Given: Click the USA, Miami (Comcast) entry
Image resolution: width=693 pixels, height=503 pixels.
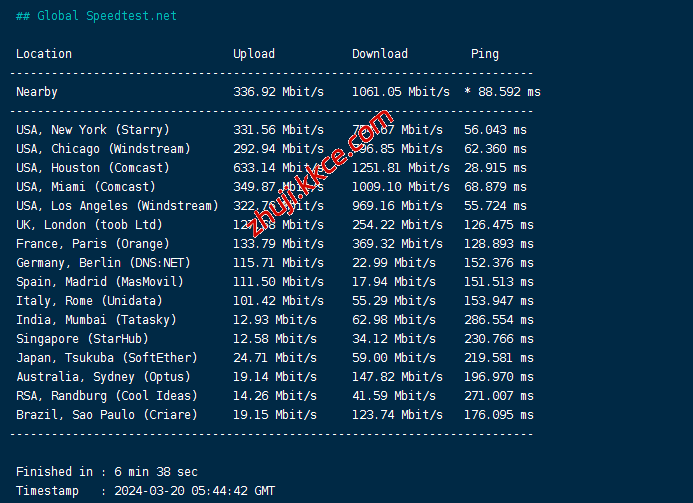Looking at the screenshot, I should (x=86, y=187).
